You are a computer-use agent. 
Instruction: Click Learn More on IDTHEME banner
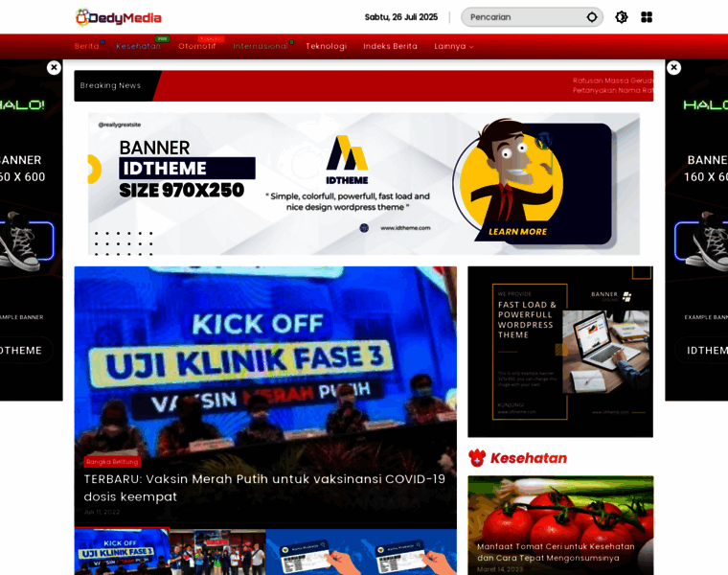tap(517, 231)
